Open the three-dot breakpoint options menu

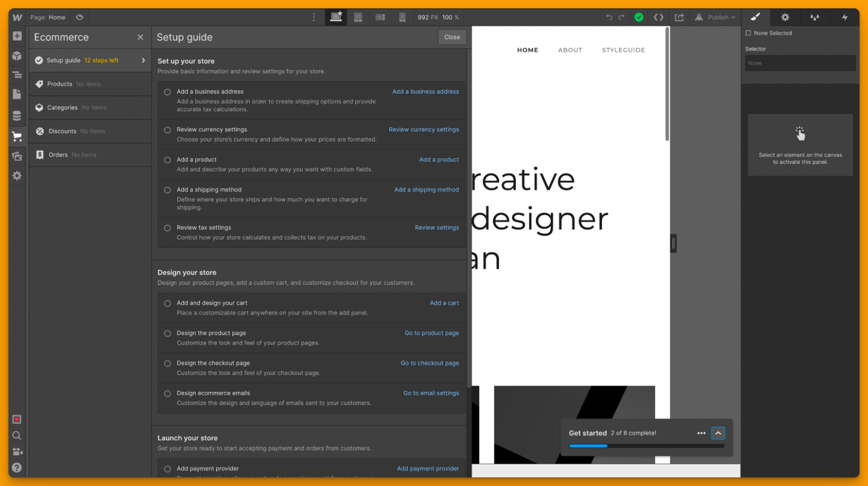314,17
